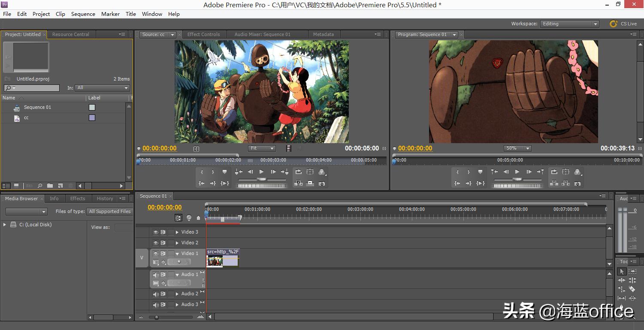Click the Export Frame camera icon in Program monitor

577,183
